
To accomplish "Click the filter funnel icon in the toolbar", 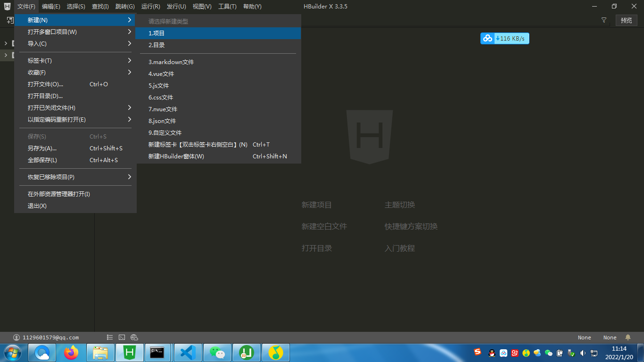I will [604, 20].
